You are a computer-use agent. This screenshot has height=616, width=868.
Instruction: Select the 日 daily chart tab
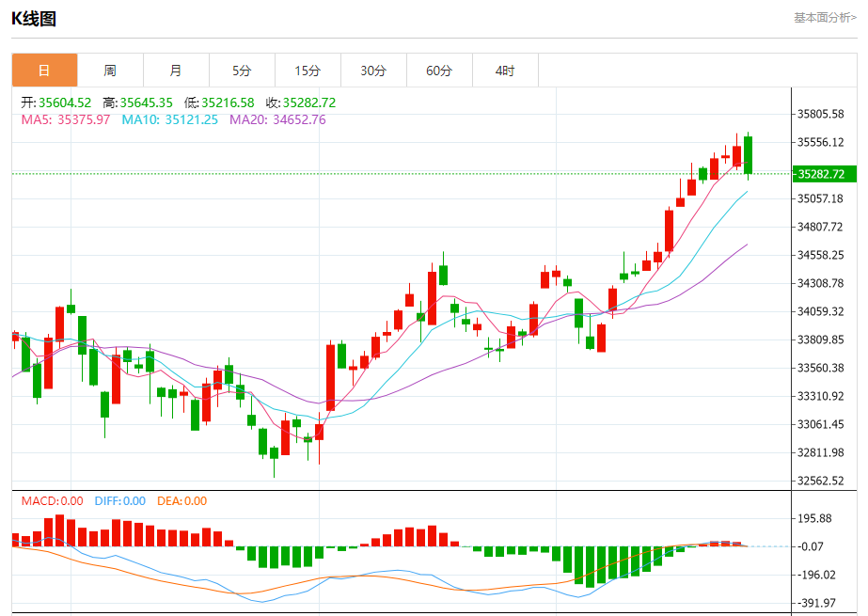[x=44, y=71]
